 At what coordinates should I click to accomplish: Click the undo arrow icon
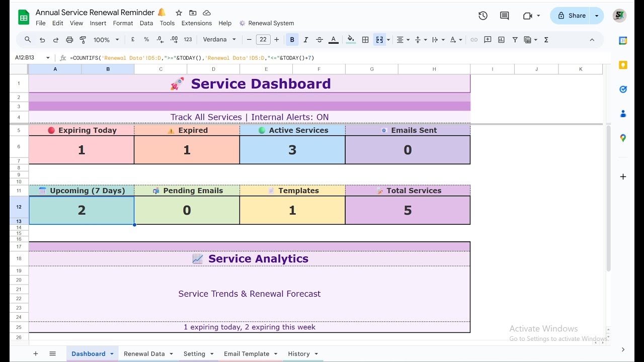click(42, 40)
